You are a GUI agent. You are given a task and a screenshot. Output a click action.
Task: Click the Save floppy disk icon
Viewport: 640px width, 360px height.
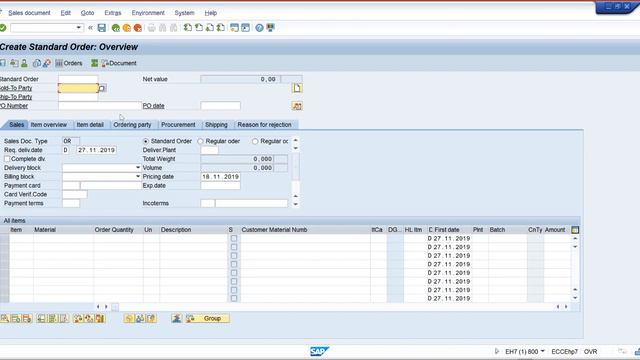tap(102, 28)
